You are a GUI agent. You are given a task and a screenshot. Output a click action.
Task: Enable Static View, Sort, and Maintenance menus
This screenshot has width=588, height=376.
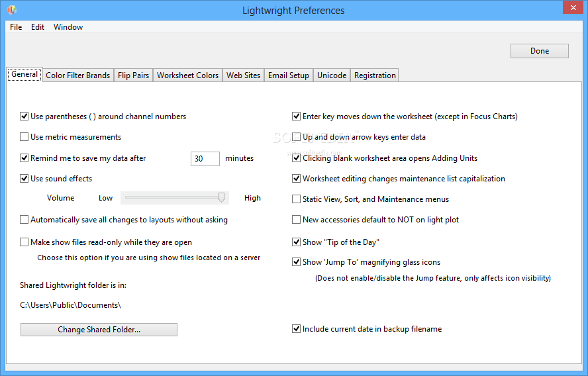(x=296, y=199)
